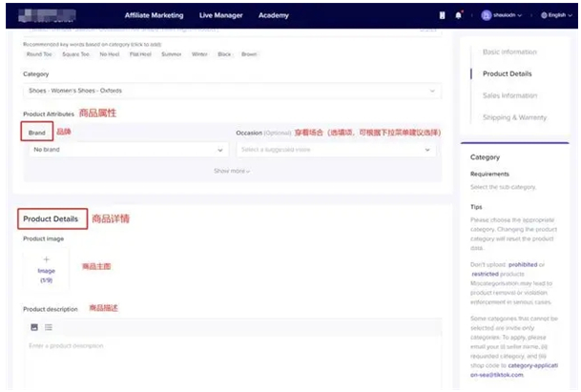Open the notification bell

pos(459,15)
